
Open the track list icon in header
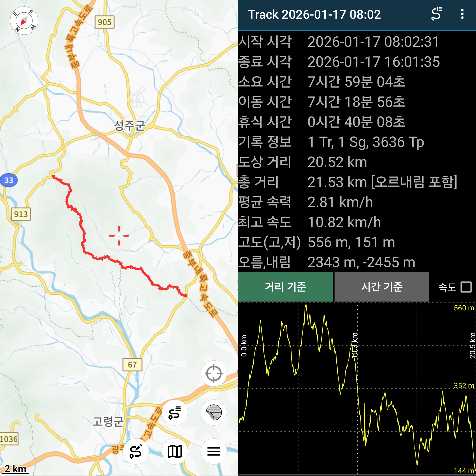[x=437, y=14]
